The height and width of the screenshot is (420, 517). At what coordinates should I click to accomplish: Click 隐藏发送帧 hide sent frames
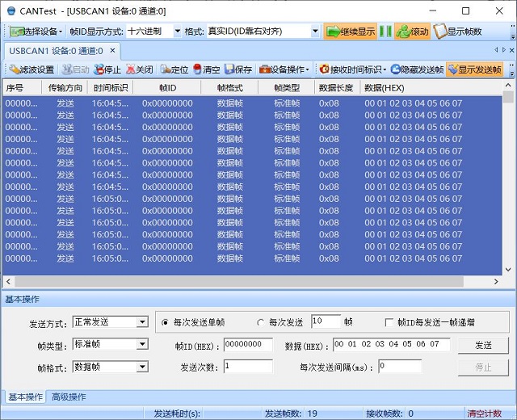coord(417,69)
